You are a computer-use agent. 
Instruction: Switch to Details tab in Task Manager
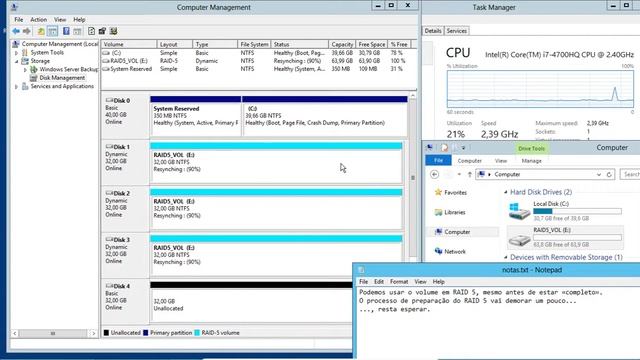click(433, 31)
